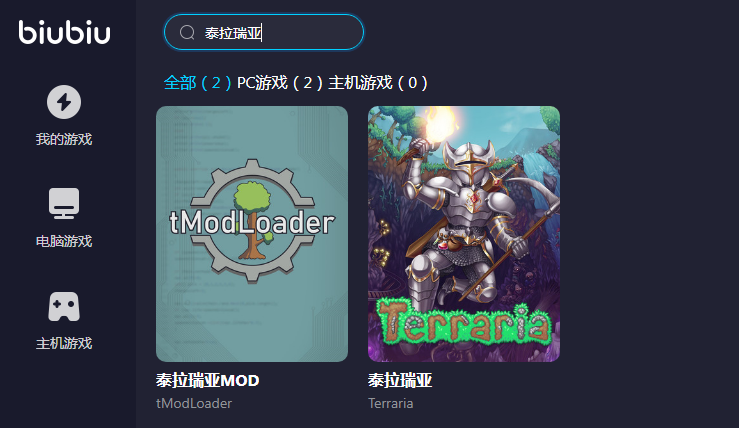Switch to 全部 (2) tab

(197, 83)
